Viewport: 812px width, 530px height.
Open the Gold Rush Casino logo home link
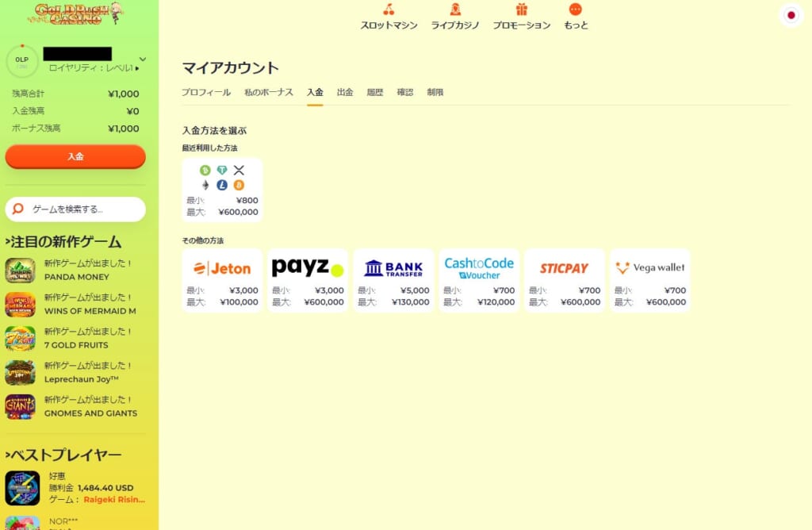pos(75,13)
